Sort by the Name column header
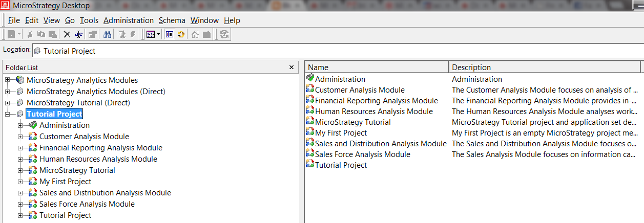 pyautogui.click(x=377, y=67)
